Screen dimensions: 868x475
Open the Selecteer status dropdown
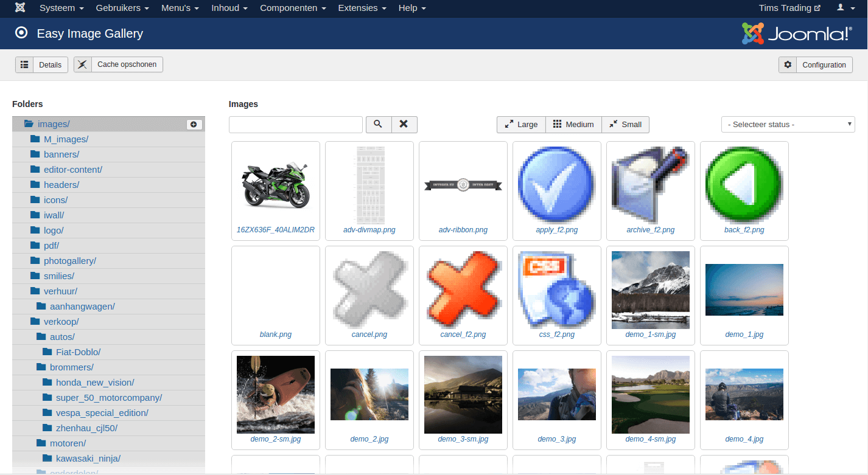click(x=788, y=124)
